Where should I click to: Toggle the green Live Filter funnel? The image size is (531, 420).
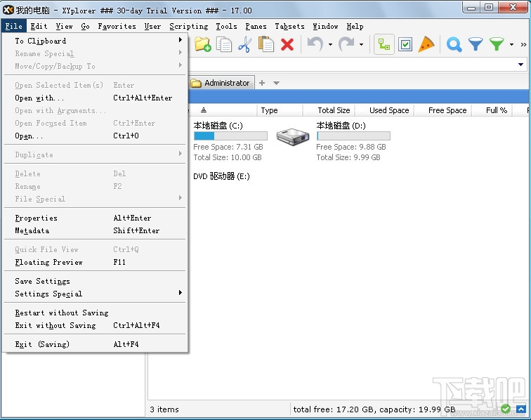pos(497,44)
